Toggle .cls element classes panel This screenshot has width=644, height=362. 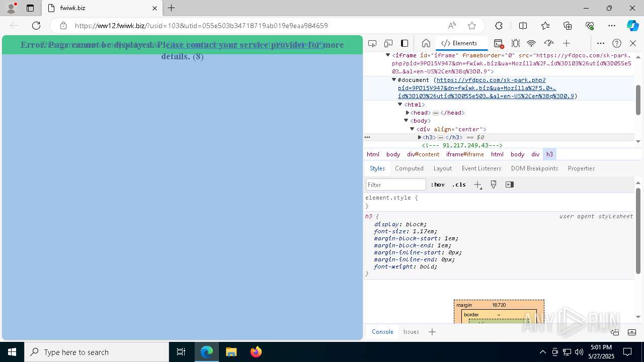[459, 185]
